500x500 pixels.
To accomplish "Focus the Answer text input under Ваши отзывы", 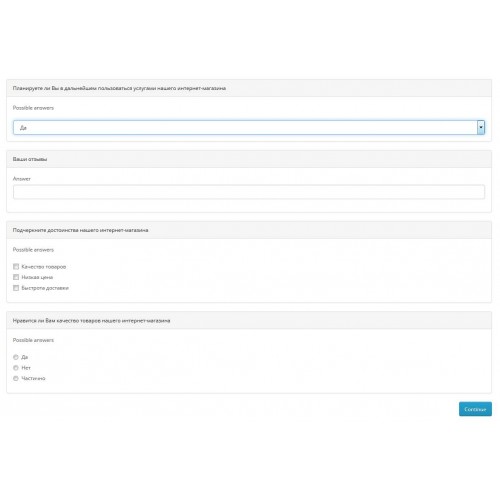I will pyautogui.click(x=249, y=192).
